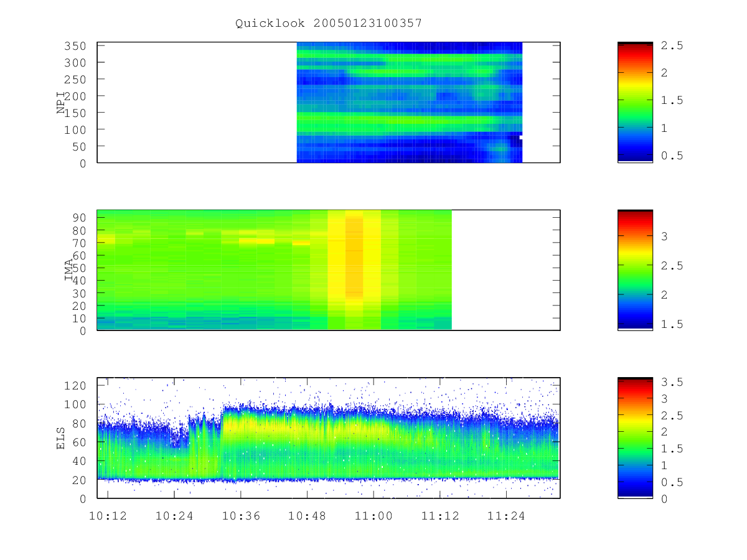Screen dimensions: 747x560
Task: Click the title Quicklook 20050123100357
Action: pos(329,24)
